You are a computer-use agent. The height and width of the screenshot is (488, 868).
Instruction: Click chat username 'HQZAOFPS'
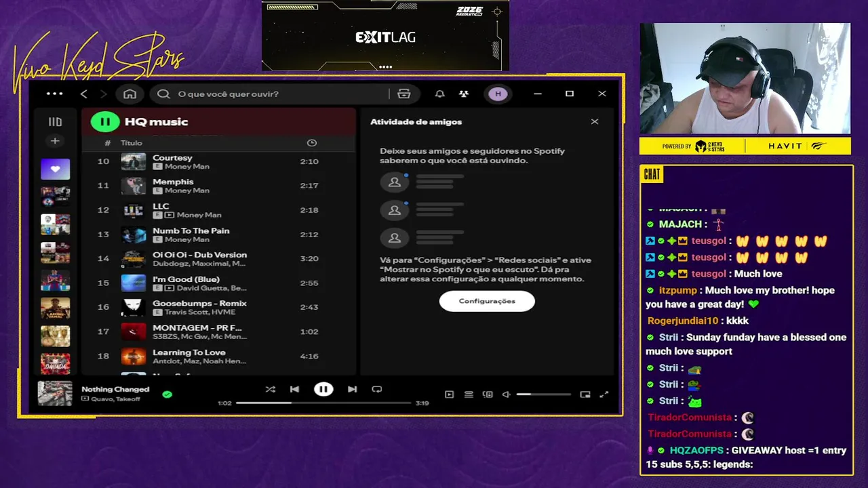[696, 450]
